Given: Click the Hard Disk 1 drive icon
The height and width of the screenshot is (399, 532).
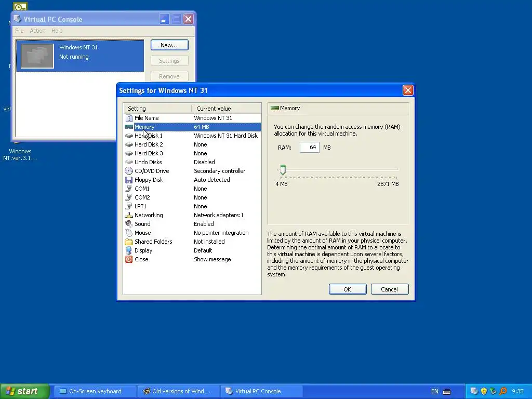Looking at the screenshot, I should pyautogui.click(x=129, y=136).
